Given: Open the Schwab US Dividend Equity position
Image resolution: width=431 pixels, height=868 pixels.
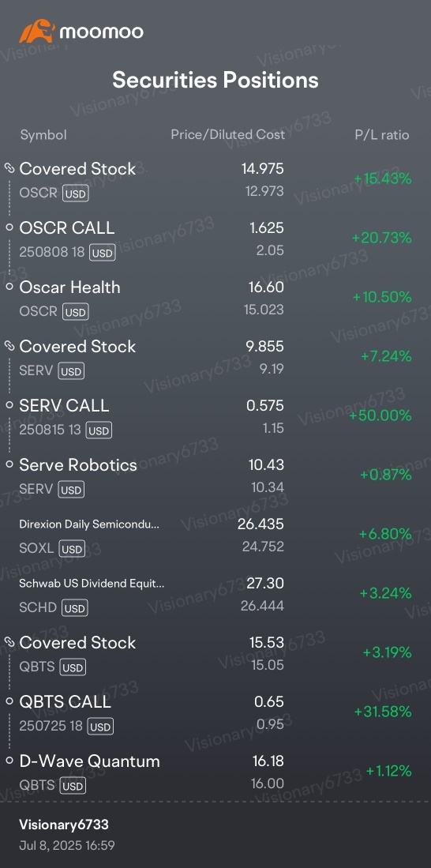Looking at the screenshot, I should 215,595.
